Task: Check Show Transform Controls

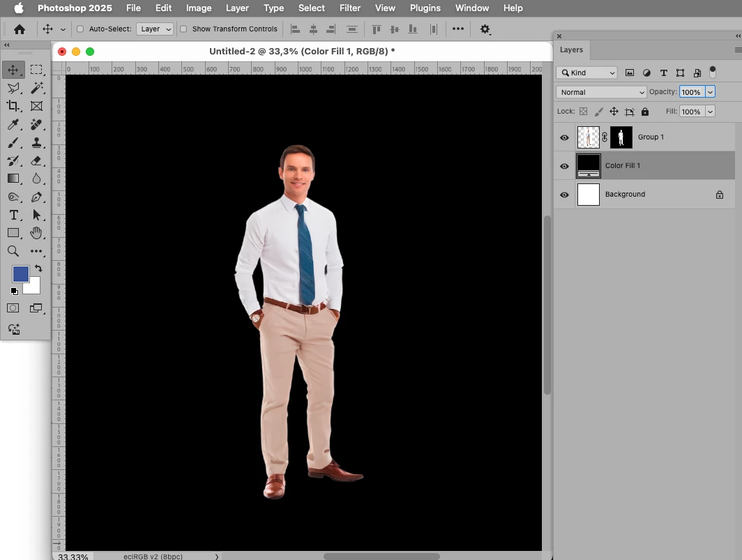Action: tap(183, 29)
